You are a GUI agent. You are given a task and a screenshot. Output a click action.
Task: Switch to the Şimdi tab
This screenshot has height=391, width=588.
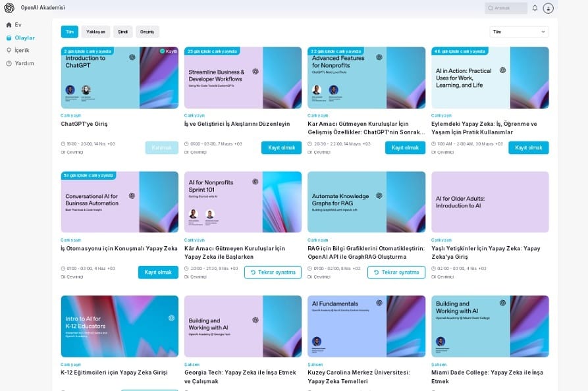click(x=123, y=32)
